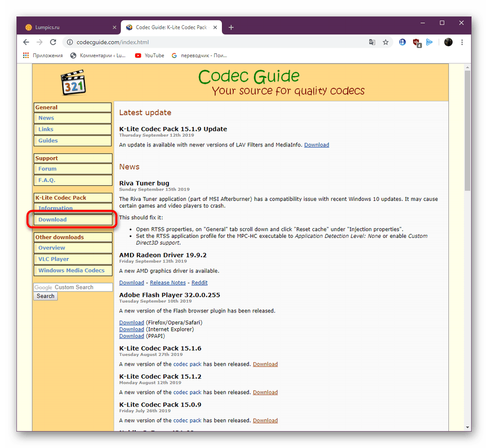Open the Комментарии Lu... bookmark
The width and height of the screenshot is (488, 448).
pyautogui.click(x=98, y=55)
